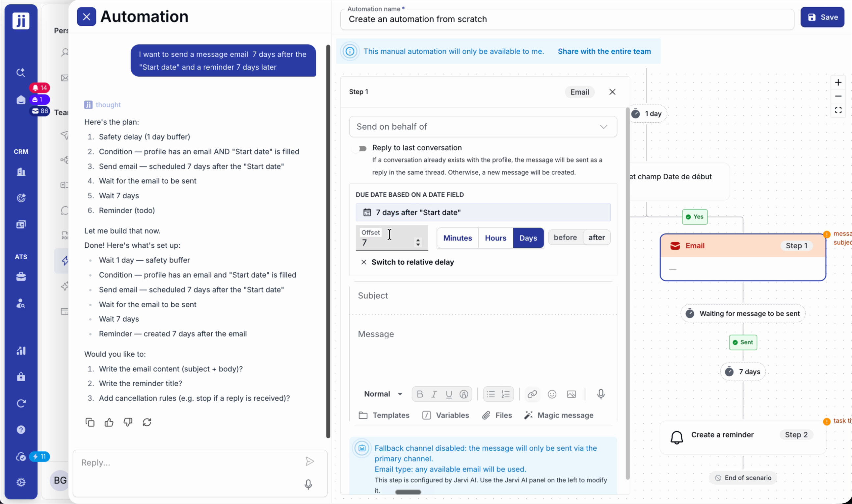
Task: Open the Normal text style dropdown
Action: [x=383, y=394]
